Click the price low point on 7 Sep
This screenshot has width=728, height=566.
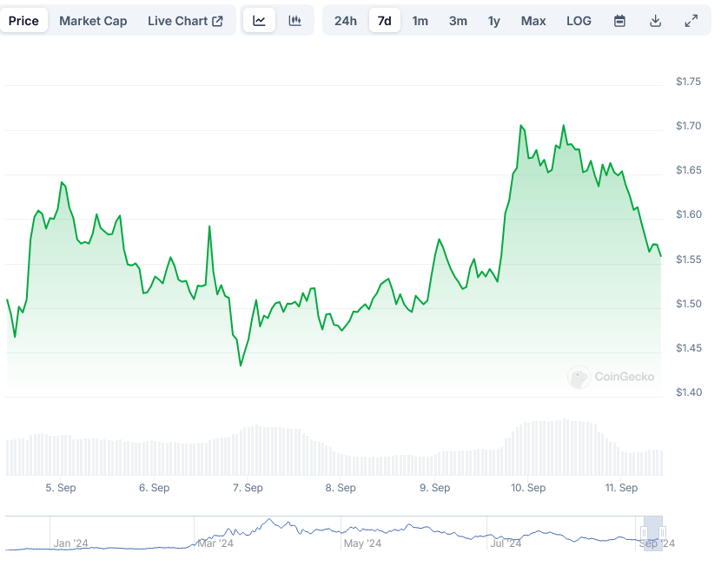241,365
